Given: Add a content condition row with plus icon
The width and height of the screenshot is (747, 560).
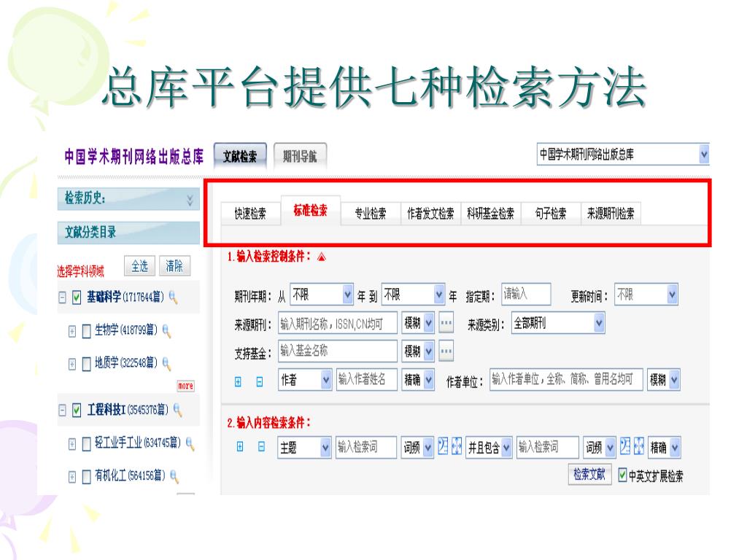Looking at the screenshot, I should pos(240,446).
